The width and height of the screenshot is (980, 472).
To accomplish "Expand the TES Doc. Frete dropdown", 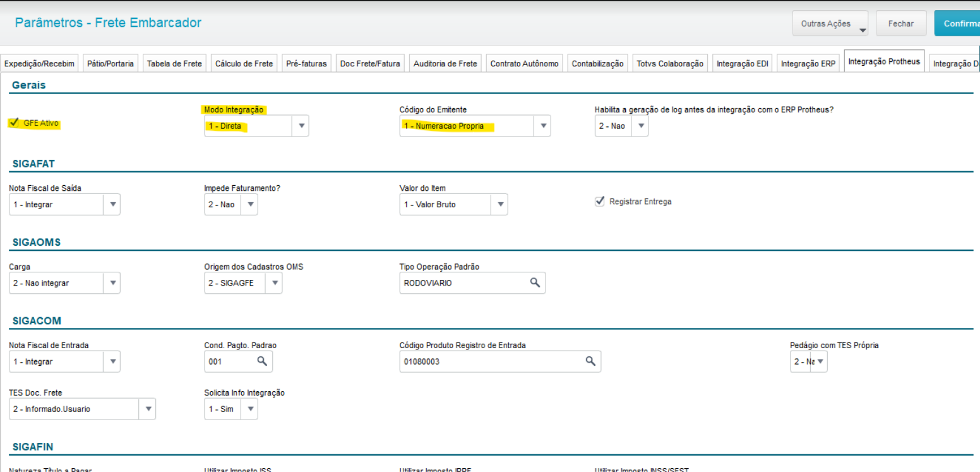I will [148, 409].
